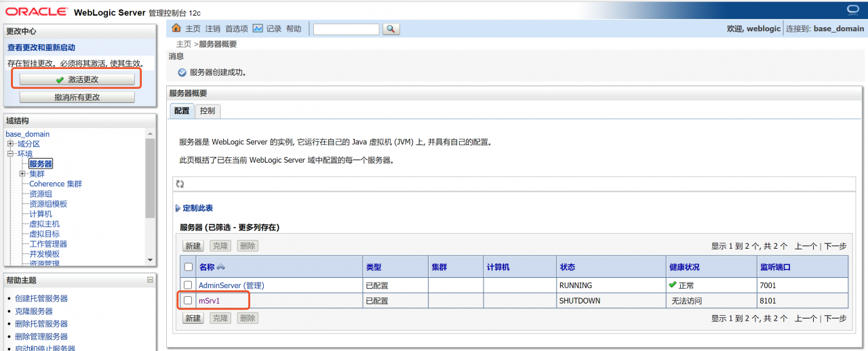Select 资源组模板 in the tree

48,204
